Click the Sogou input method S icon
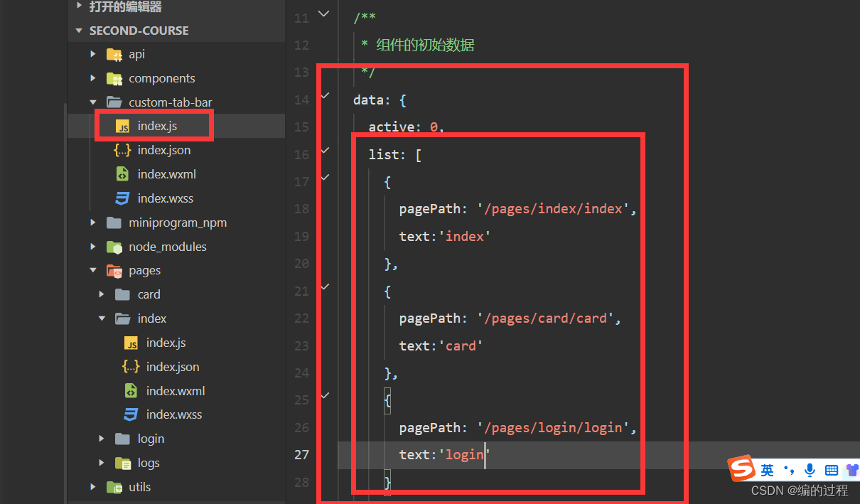Image resolution: width=860 pixels, height=504 pixels. (741, 469)
